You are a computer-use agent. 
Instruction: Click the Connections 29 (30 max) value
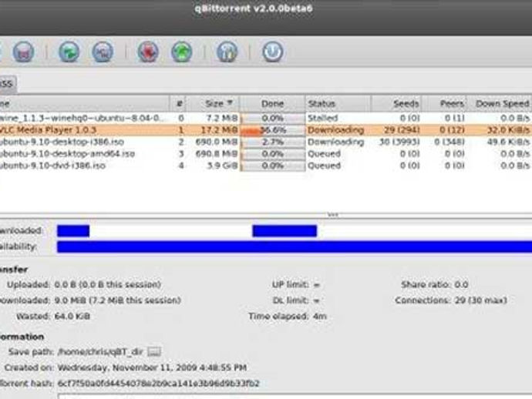coord(480,300)
